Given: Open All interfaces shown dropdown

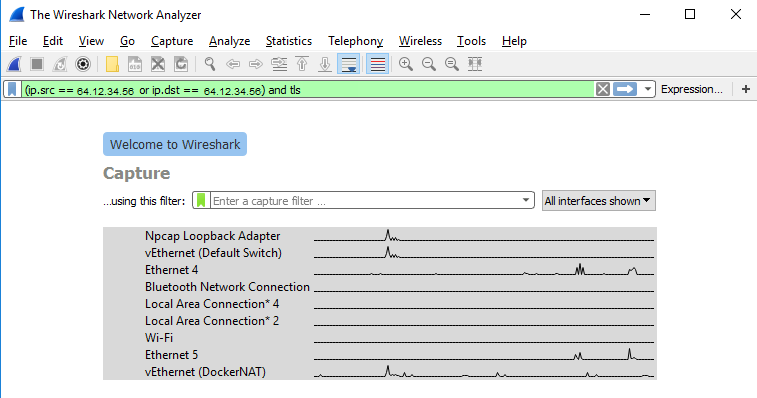Looking at the screenshot, I should click(599, 200).
